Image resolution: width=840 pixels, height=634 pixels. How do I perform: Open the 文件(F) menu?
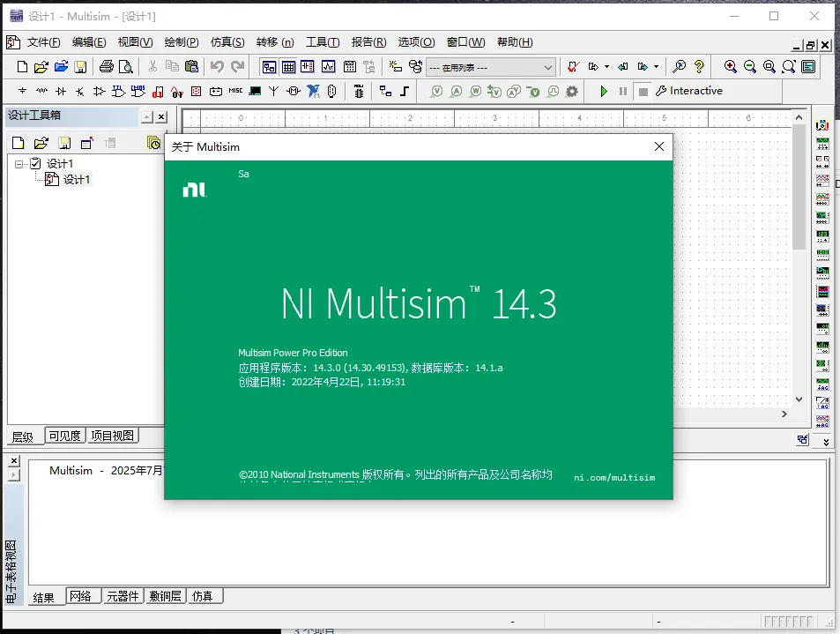tap(43, 42)
